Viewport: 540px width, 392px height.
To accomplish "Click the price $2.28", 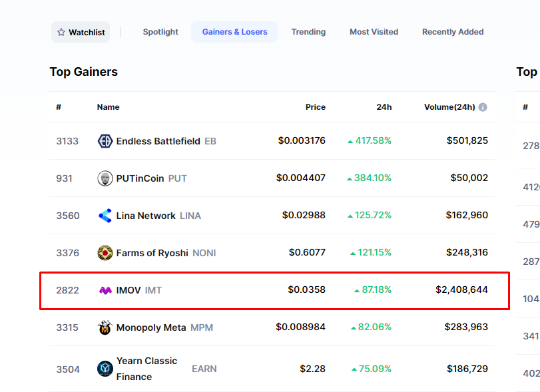I will pyautogui.click(x=312, y=369).
